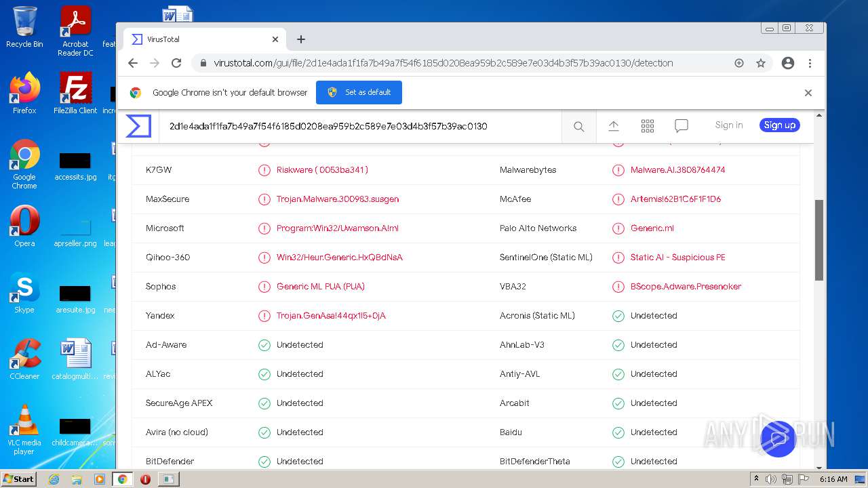Image resolution: width=868 pixels, height=488 pixels.
Task: Click the Antiy-AVL engine name
Action: [x=520, y=374]
